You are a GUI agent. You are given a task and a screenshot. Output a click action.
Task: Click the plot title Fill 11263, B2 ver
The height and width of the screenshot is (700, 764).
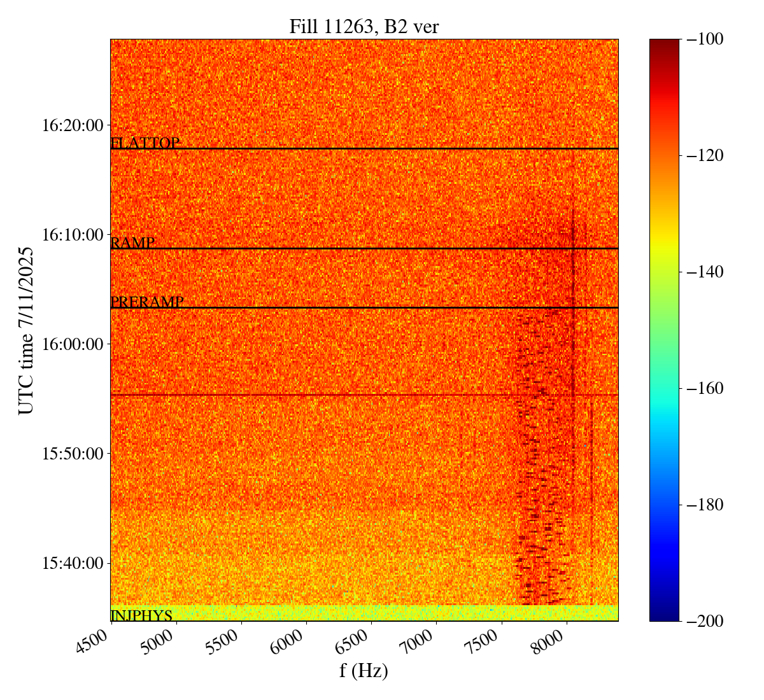(x=364, y=26)
